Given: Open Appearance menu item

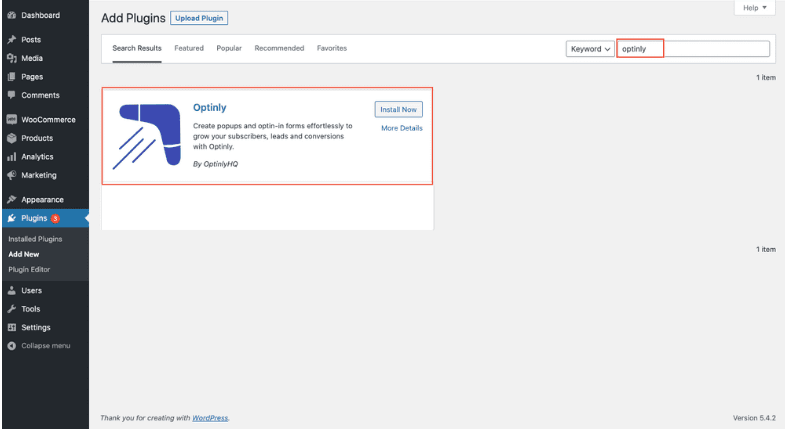Looking at the screenshot, I should 45,200.
